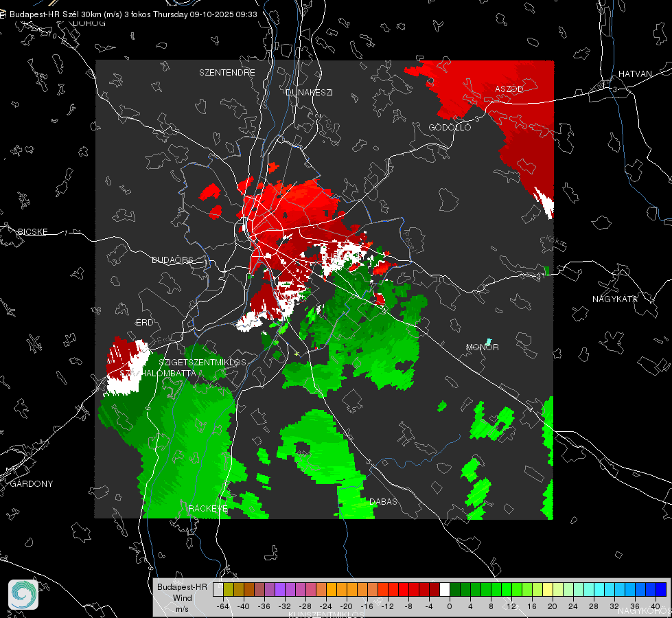Viewport: 672px width, 618px height.
Task: Select the MONOR town label
Action: pyautogui.click(x=483, y=347)
